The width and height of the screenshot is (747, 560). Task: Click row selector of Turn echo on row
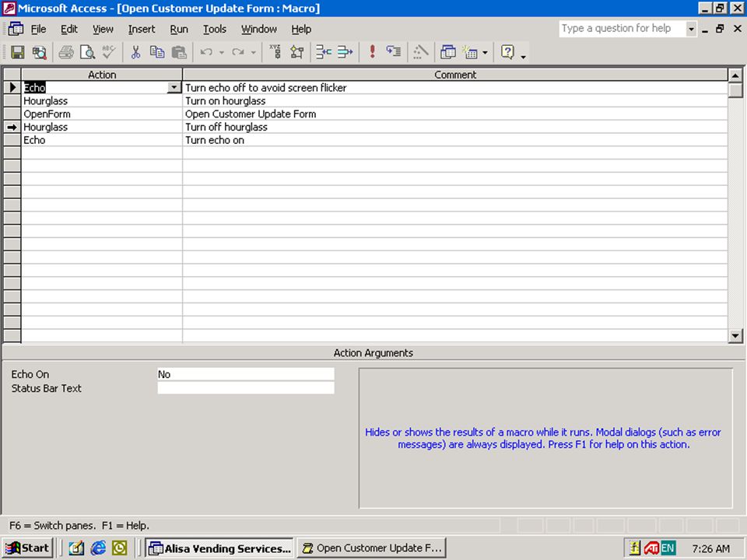[x=12, y=140]
